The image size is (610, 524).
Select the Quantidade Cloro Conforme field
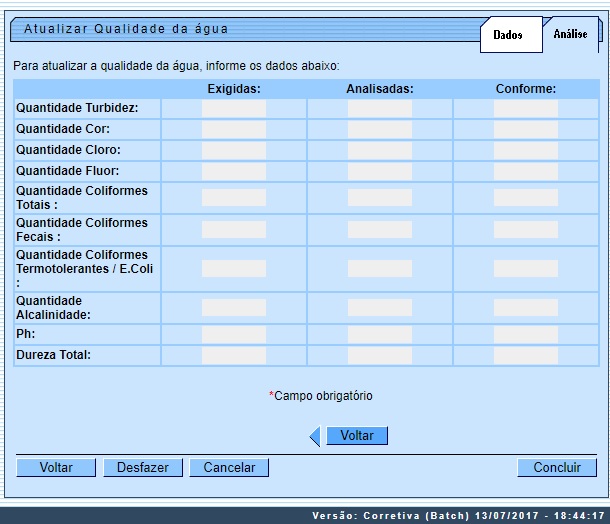click(x=525, y=150)
